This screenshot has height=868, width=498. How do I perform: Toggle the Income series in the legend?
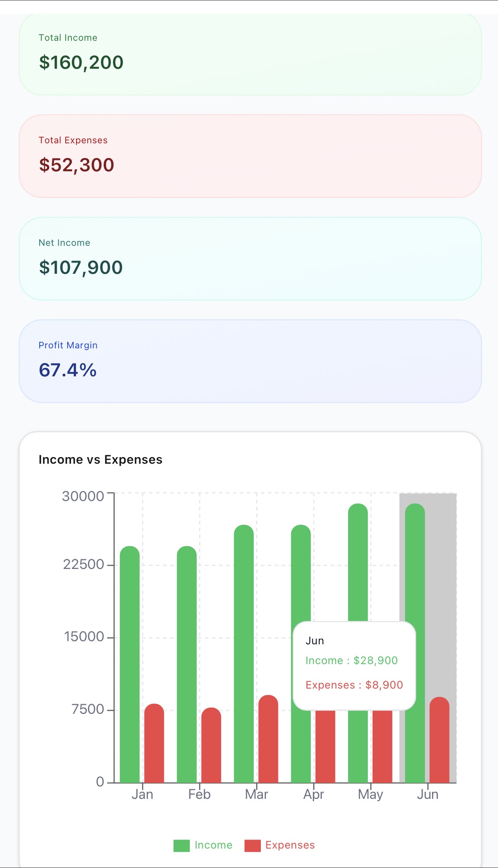[x=213, y=845]
